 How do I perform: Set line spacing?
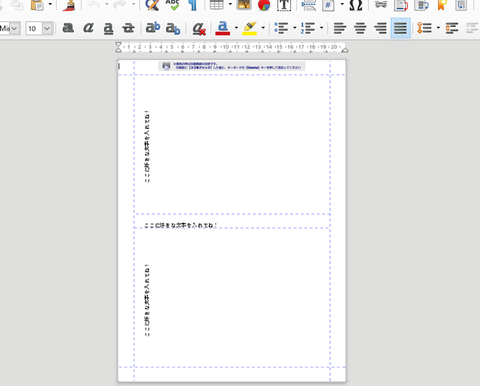pos(424,28)
